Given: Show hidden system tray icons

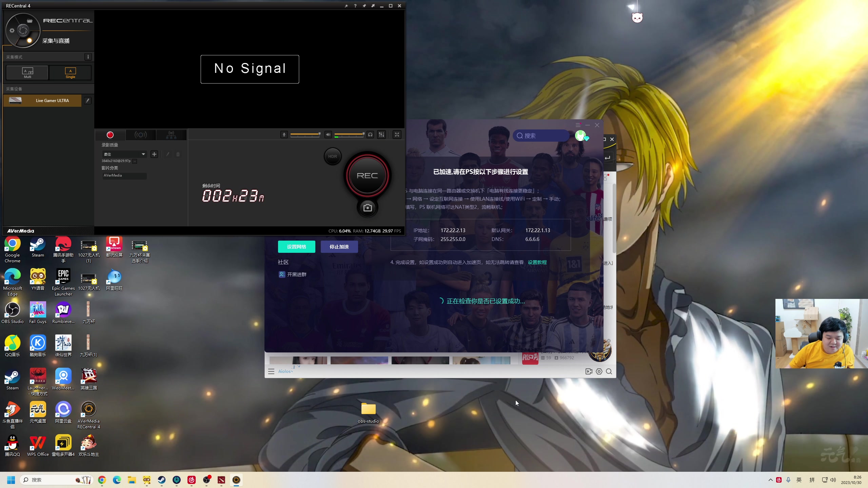Looking at the screenshot, I should click(770, 480).
